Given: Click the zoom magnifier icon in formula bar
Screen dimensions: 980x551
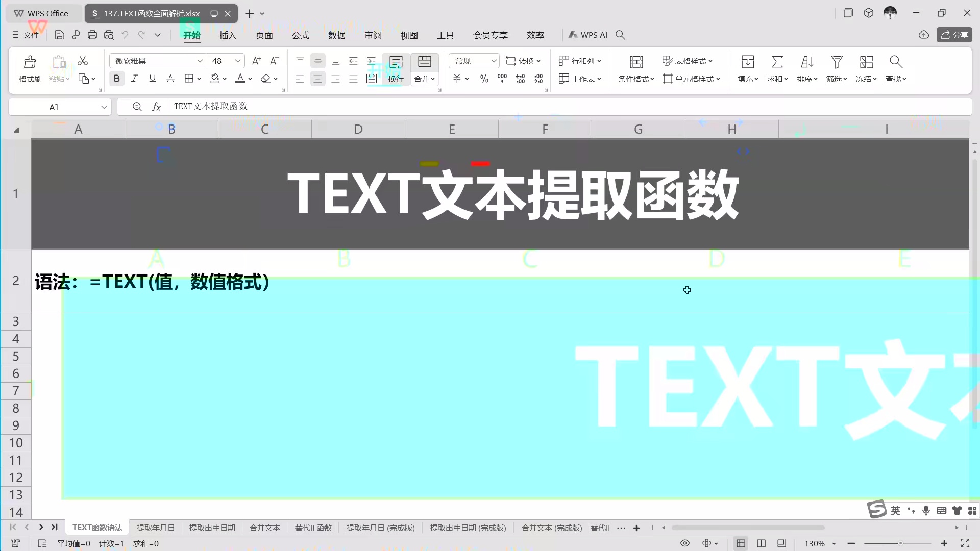Looking at the screenshot, I should point(137,107).
